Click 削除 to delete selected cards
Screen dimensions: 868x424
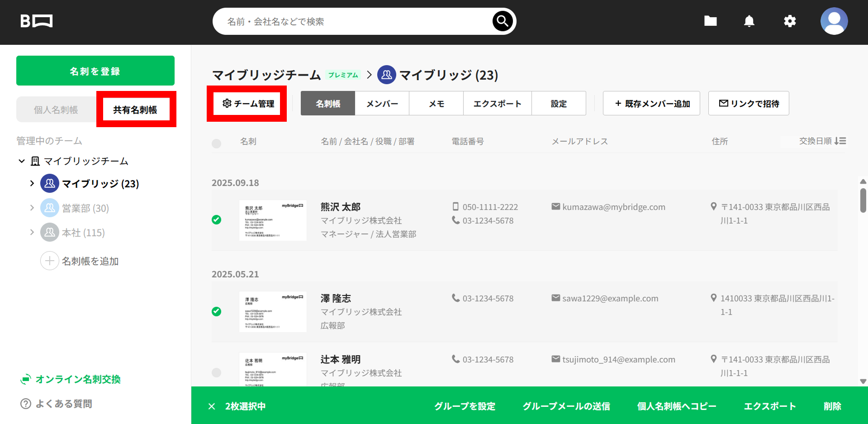click(832, 406)
